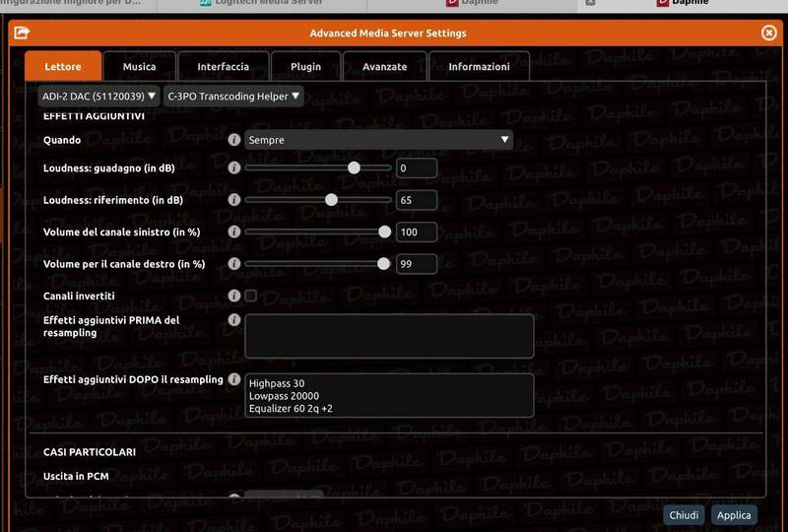
Task: Open the ADI-2 DAC player dropdown
Action: pos(98,97)
